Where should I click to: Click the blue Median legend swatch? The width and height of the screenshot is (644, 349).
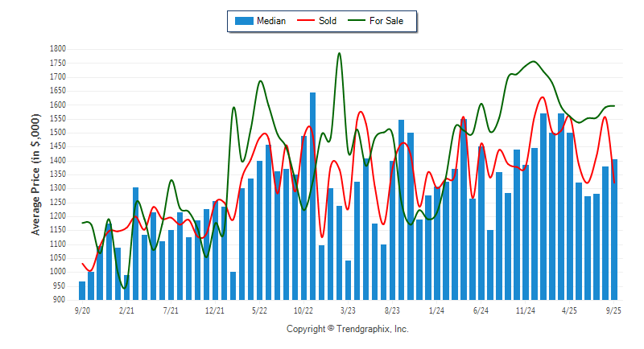242,21
